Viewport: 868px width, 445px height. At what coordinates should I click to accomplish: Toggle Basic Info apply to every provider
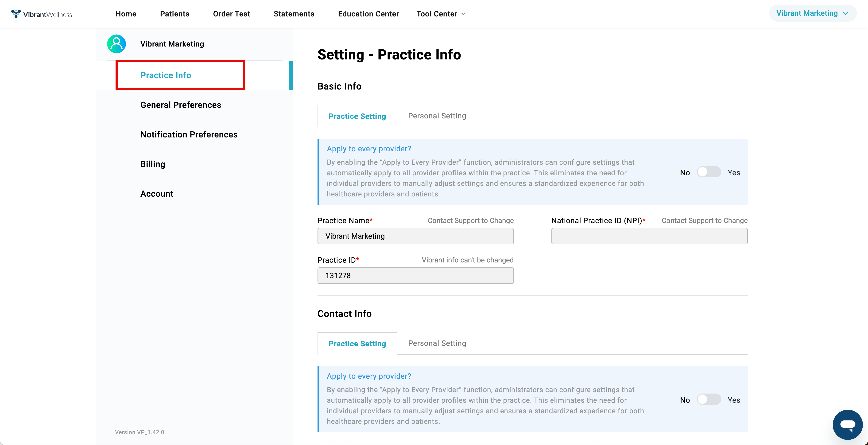[x=709, y=172]
